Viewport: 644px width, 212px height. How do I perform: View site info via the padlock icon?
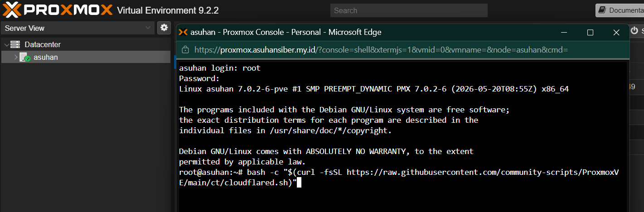[x=185, y=49]
